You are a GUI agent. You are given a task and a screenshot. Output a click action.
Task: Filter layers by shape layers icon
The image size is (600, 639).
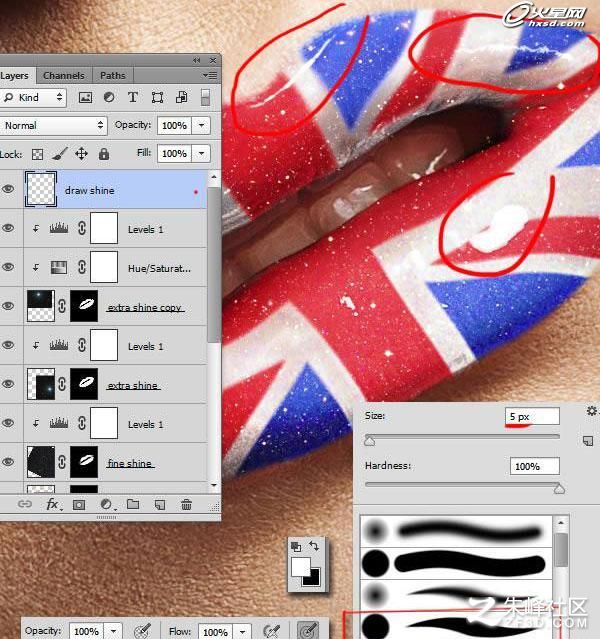pyautogui.click(x=157, y=97)
